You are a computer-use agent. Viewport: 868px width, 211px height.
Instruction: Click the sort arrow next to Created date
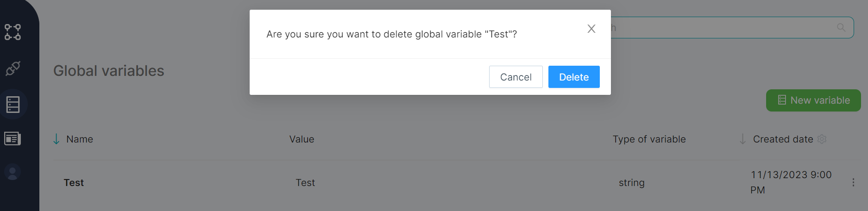tap(742, 139)
